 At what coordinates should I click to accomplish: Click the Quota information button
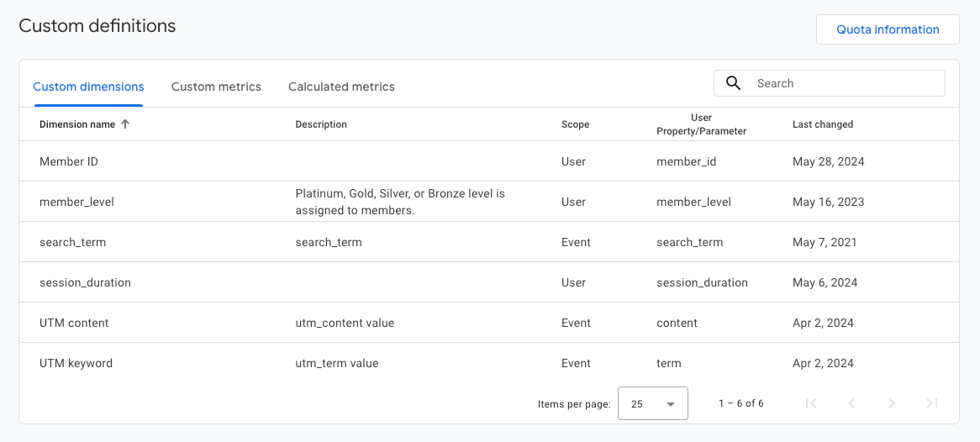tap(888, 29)
